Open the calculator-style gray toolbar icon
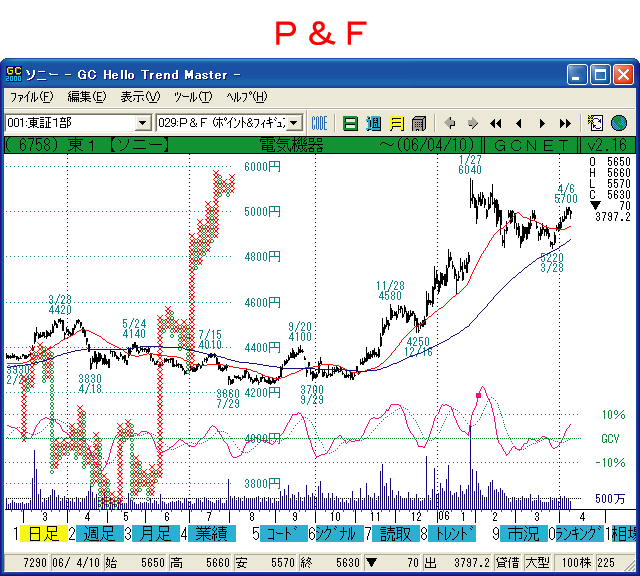The height and width of the screenshot is (576, 640). click(419, 123)
